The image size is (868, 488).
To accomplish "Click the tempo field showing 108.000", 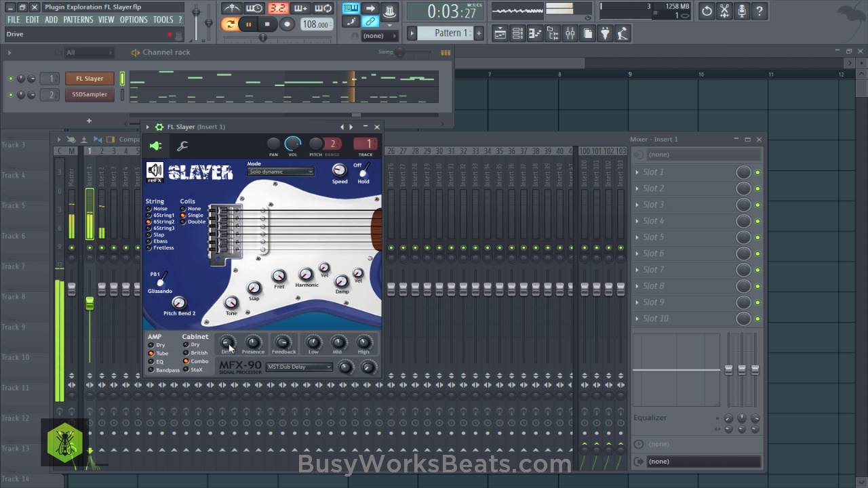I will click(317, 24).
